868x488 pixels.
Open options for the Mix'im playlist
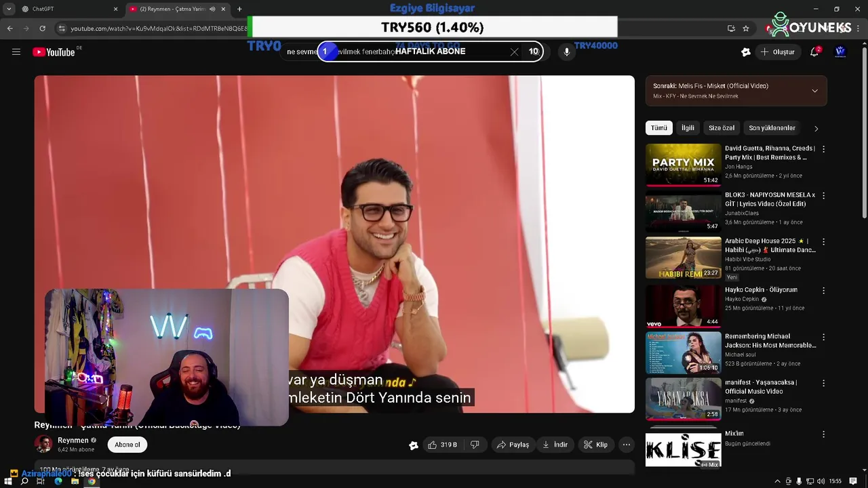pyautogui.click(x=823, y=434)
